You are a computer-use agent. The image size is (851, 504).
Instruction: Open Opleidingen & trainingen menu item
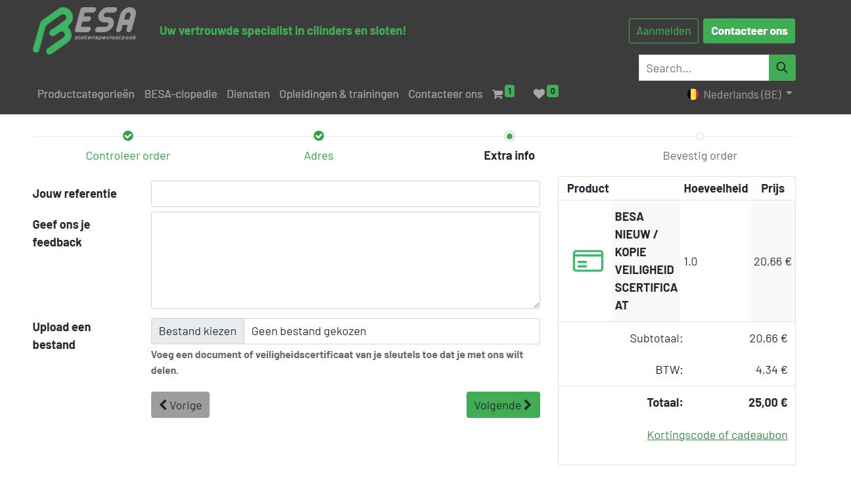pos(338,94)
